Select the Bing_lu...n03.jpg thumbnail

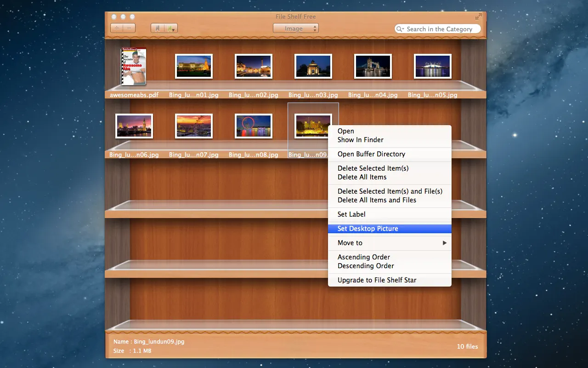(x=313, y=66)
